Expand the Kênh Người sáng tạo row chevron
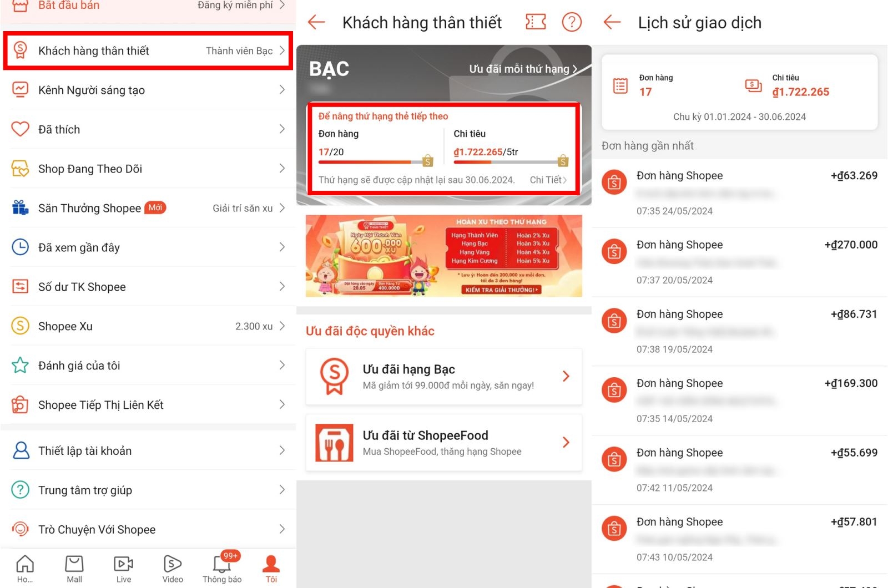888x588 pixels. tap(282, 90)
